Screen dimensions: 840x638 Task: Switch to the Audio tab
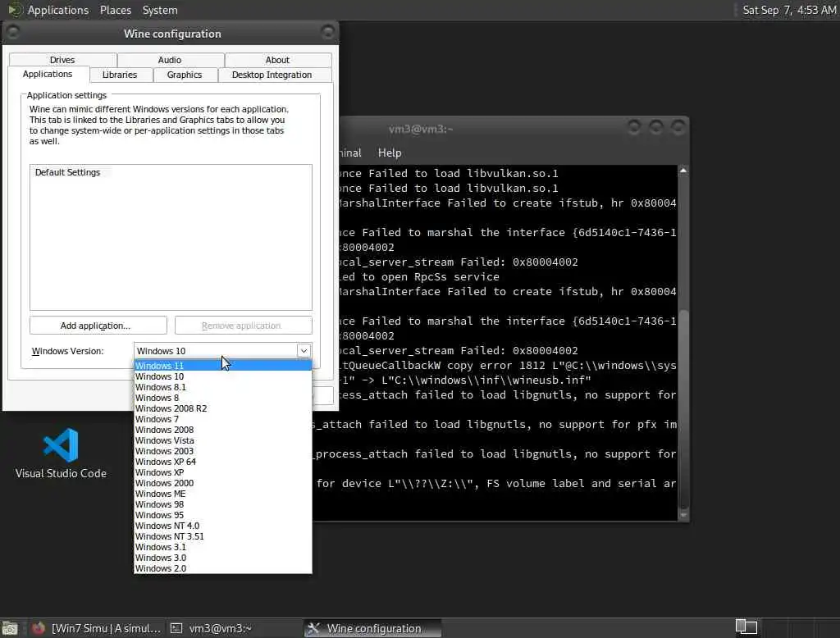(170, 60)
